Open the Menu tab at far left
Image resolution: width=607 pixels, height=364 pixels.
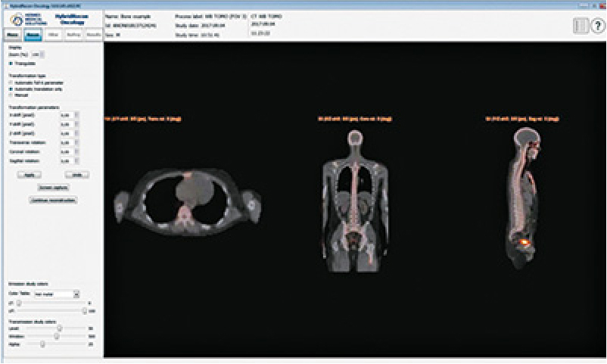tap(13, 35)
